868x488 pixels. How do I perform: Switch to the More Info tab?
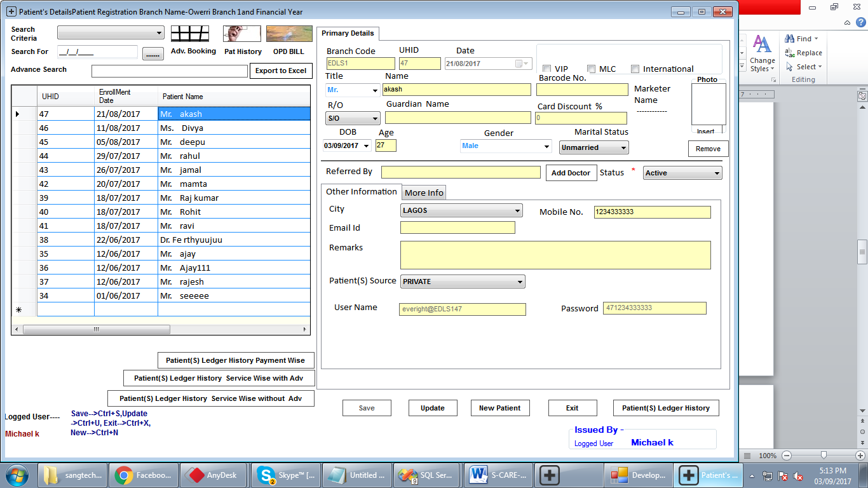[424, 193]
